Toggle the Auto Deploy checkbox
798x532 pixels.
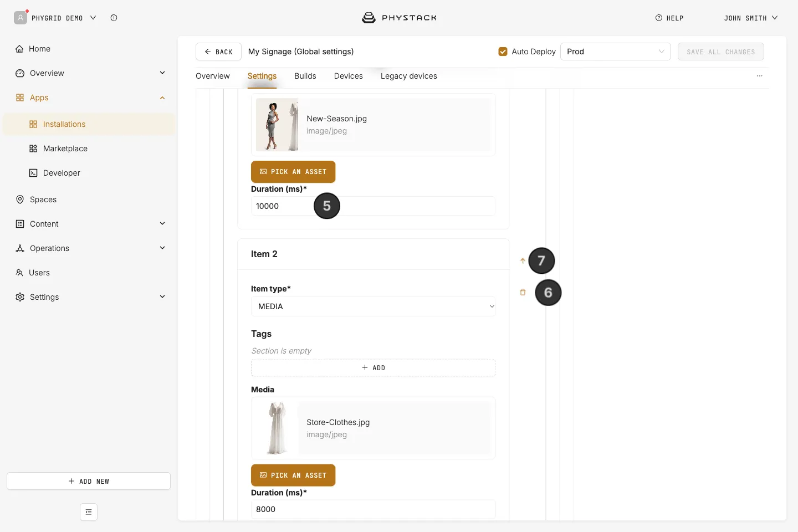(x=503, y=52)
